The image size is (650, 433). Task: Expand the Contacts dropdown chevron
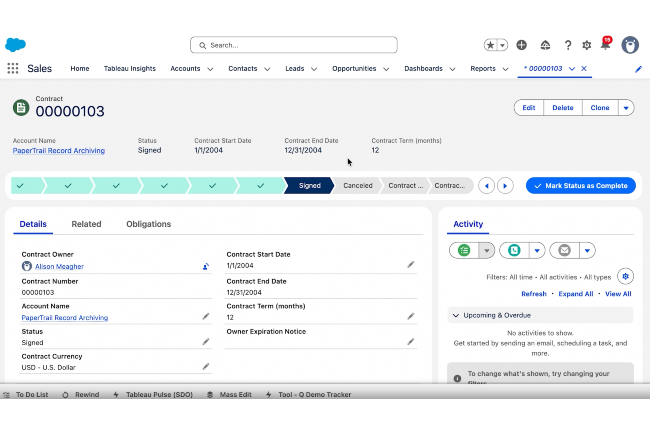coord(267,69)
